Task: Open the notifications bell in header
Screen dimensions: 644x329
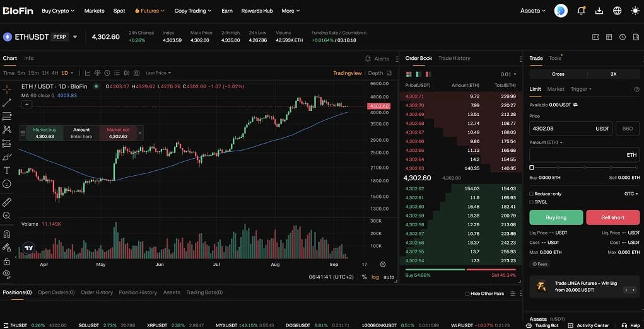Action: [581, 11]
